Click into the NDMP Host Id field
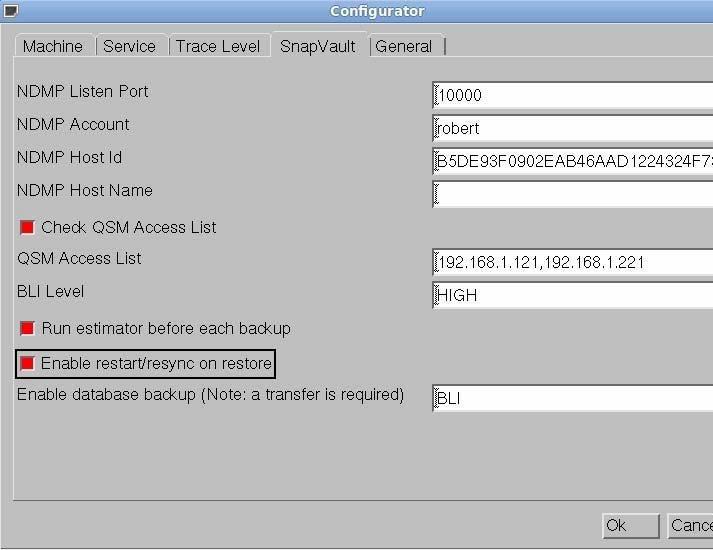 tap(574, 162)
